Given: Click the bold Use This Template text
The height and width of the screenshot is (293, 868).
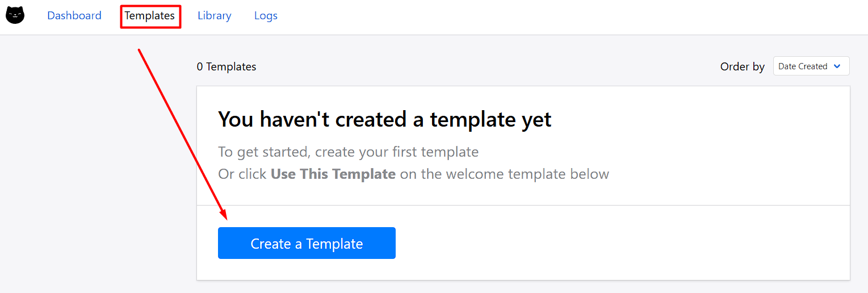Looking at the screenshot, I should click(333, 174).
